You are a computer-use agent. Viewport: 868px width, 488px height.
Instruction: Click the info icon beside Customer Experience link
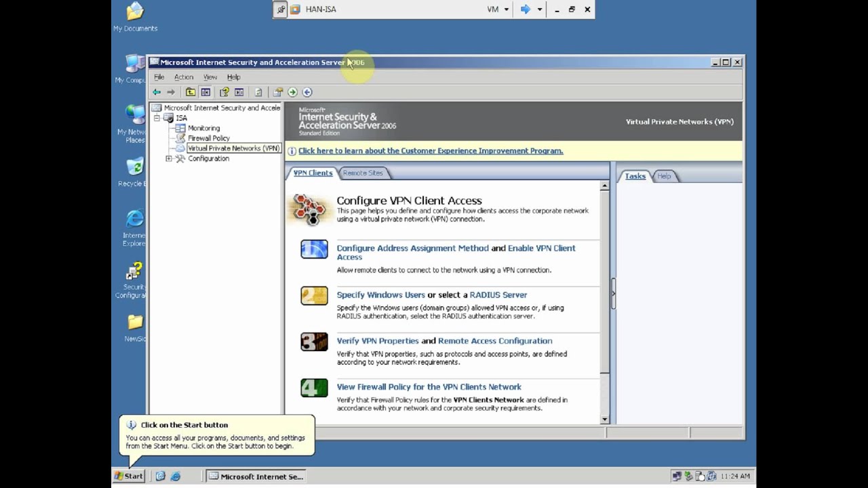(292, 151)
